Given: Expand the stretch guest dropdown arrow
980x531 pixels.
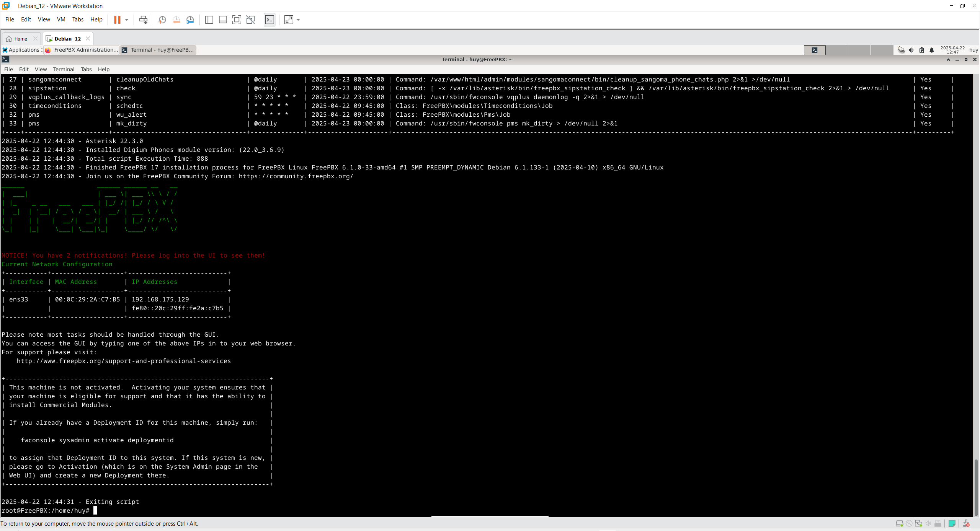Looking at the screenshot, I should tap(298, 20).
